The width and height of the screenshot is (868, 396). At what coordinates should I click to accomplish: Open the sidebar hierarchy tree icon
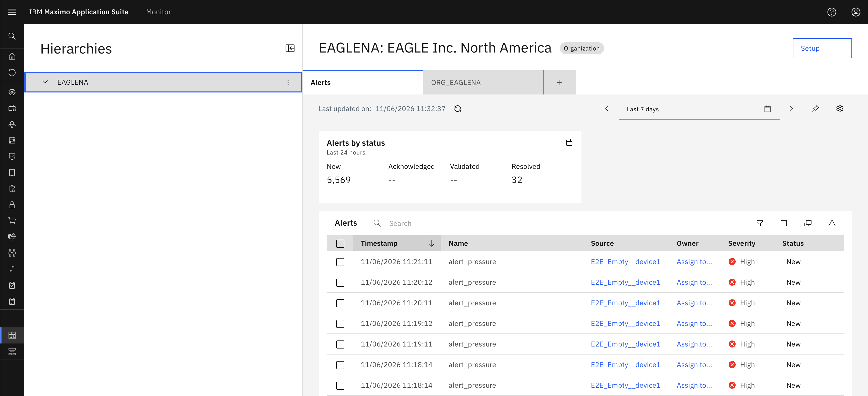click(12, 352)
